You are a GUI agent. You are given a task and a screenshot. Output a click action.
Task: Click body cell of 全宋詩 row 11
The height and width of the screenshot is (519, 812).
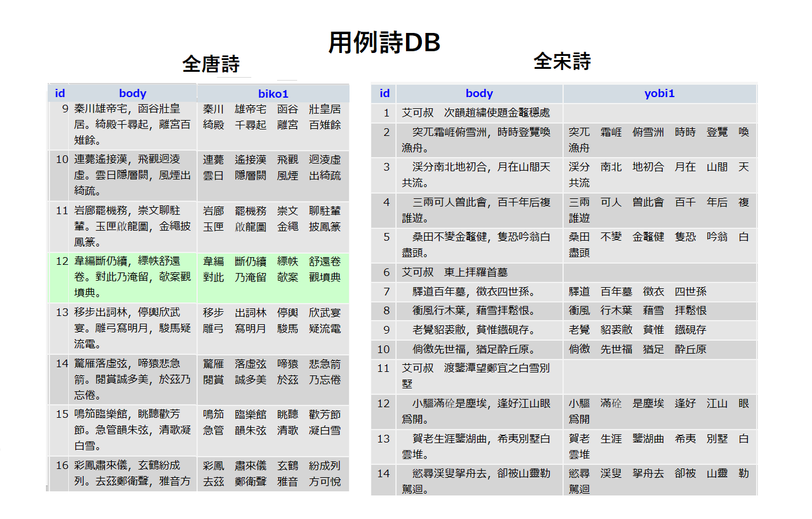pos(480,376)
